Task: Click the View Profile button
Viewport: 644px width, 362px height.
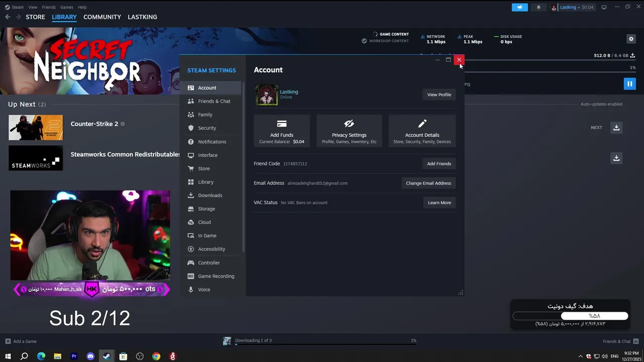Action: [x=439, y=95]
